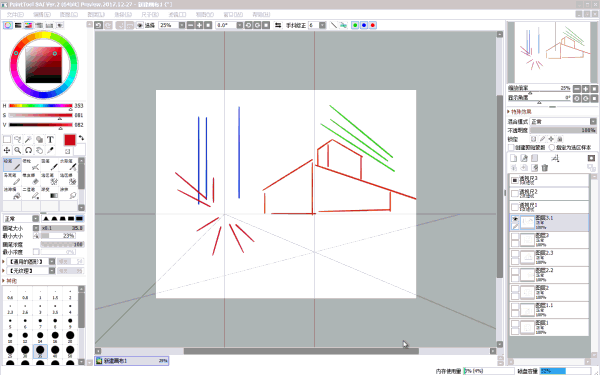
Task: Pick the foreground red color swatch
Action: coord(70,140)
